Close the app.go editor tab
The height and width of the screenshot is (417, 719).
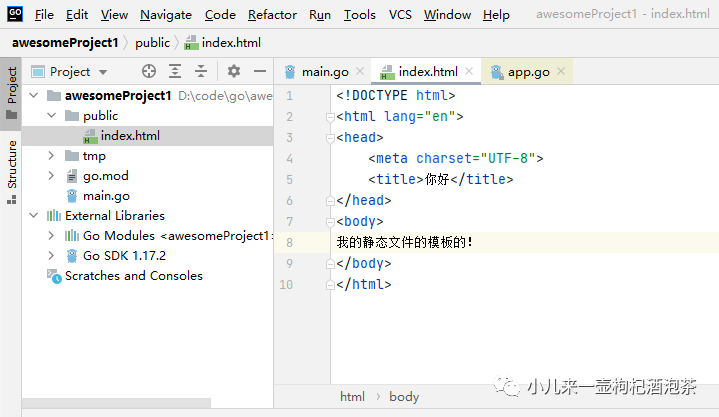(x=562, y=72)
